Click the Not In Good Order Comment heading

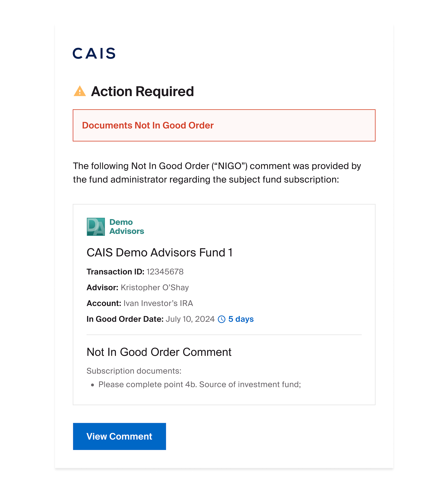pyautogui.click(x=159, y=352)
